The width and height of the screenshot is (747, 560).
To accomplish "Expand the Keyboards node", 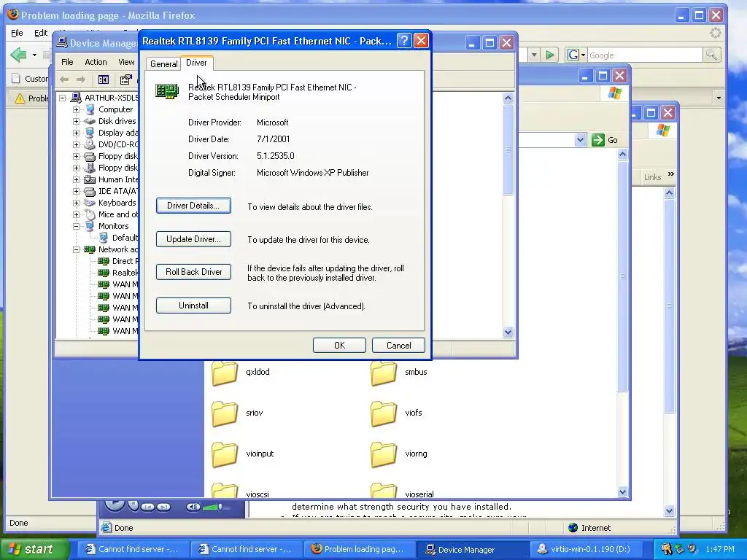I will tap(76, 203).
